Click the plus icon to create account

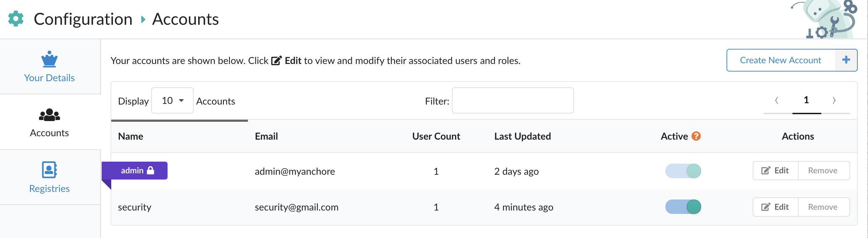pyautogui.click(x=846, y=60)
